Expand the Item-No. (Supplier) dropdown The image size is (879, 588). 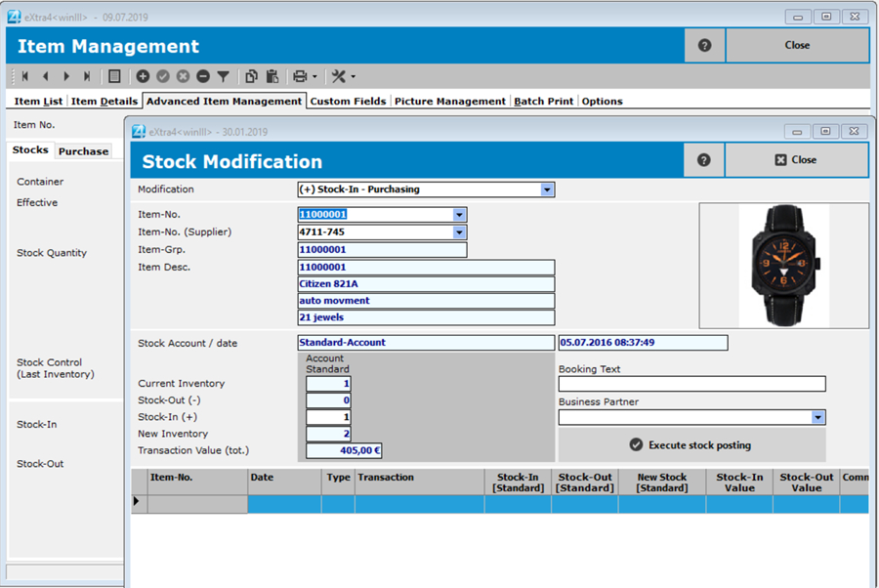pos(460,232)
